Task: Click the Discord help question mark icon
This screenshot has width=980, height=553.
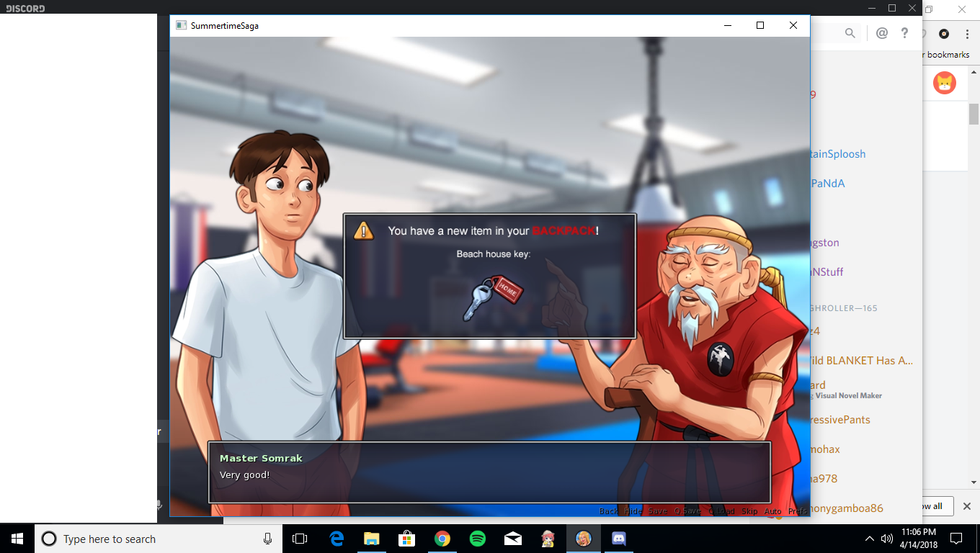Action: (904, 33)
